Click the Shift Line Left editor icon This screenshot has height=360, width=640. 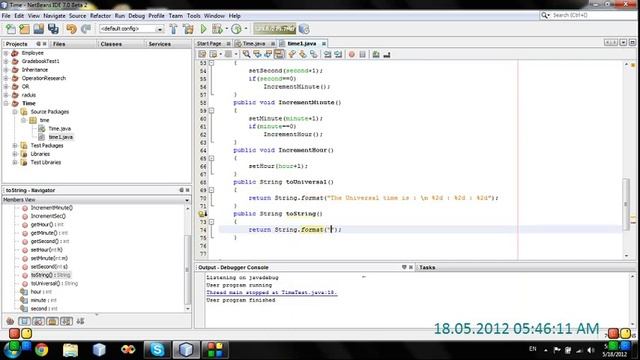[x=327, y=54]
